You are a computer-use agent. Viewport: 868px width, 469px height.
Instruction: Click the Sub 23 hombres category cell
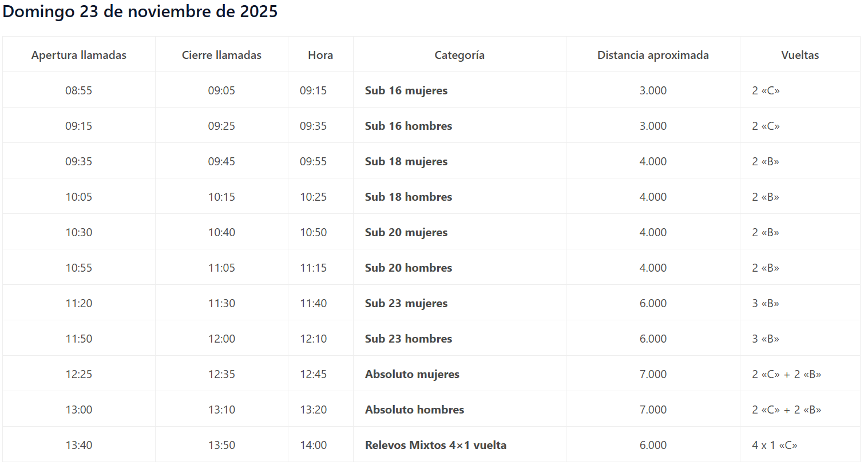409,339
